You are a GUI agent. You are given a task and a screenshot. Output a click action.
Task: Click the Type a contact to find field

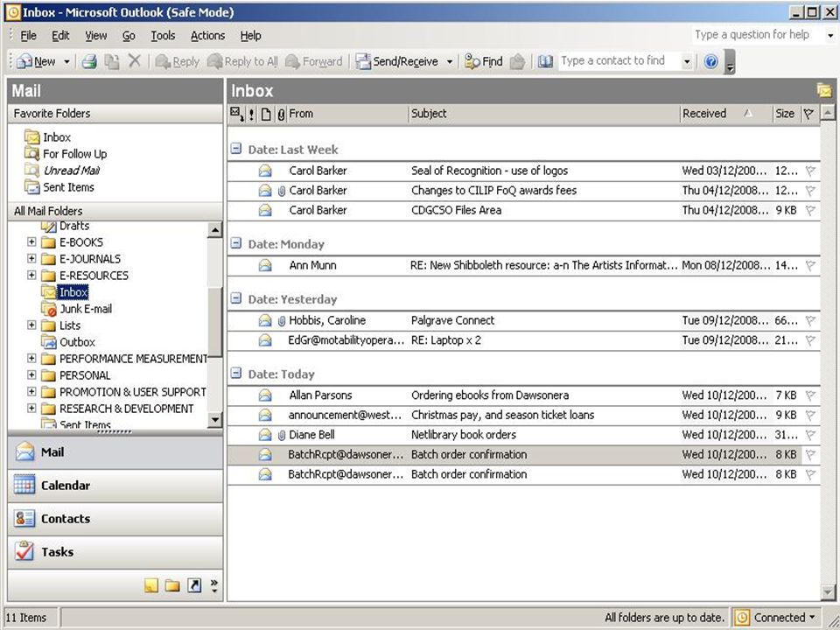619,61
